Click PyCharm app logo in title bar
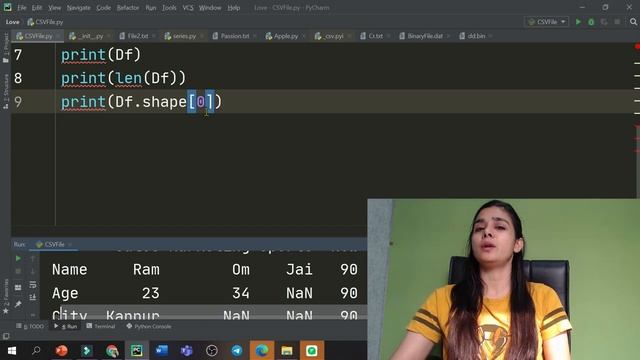Viewport: 640px width, 360px height. [x=7, y=7]
